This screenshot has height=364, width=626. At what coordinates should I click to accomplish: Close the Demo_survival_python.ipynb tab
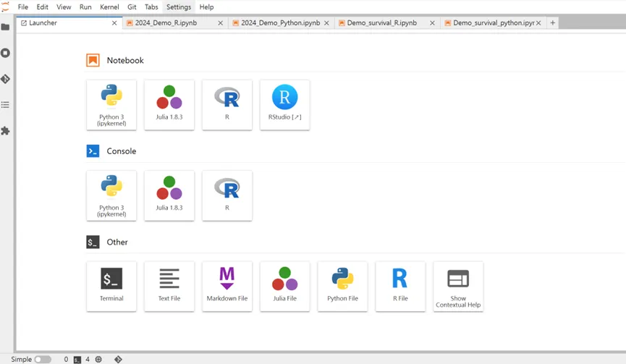(538, 23)
